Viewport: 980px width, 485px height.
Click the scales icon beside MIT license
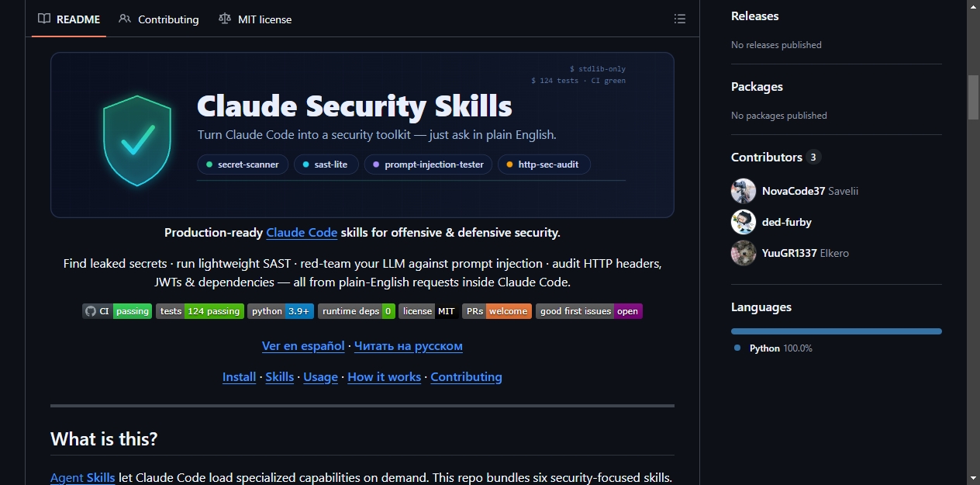(x=225, y=19)
